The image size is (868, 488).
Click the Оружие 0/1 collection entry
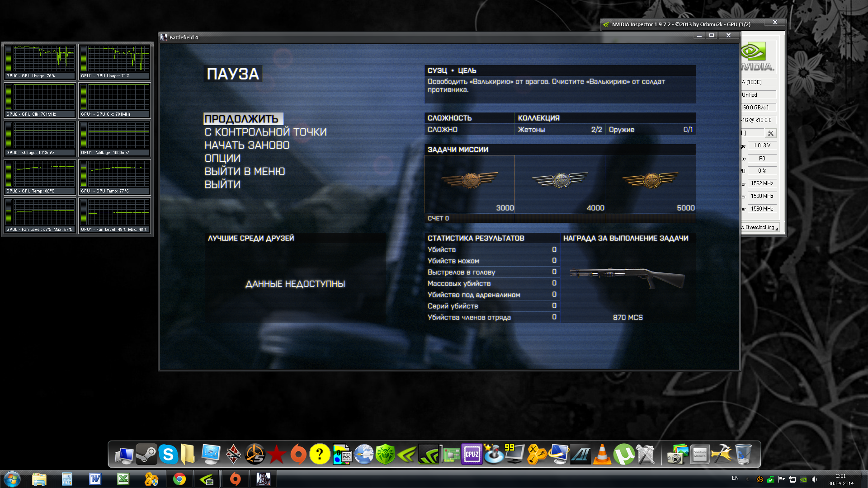tap(650, 130)
